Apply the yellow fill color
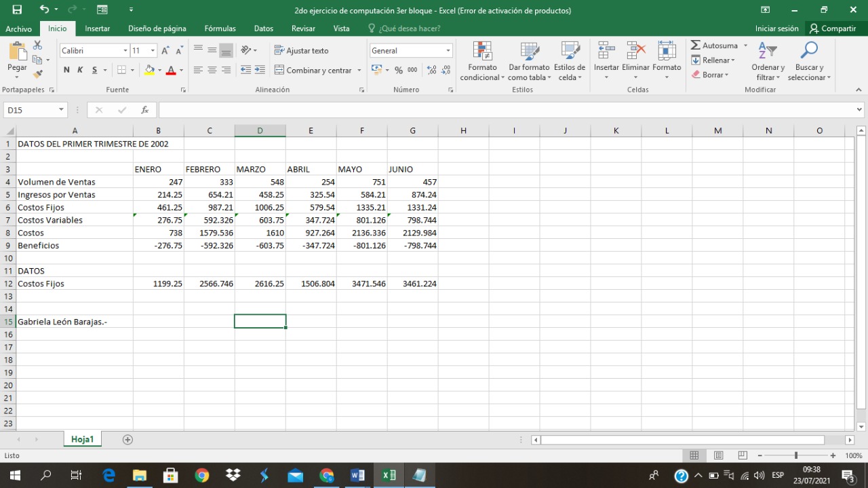This screenshot has height=488, width=868. pyautogui.click(x=150, y=70)
